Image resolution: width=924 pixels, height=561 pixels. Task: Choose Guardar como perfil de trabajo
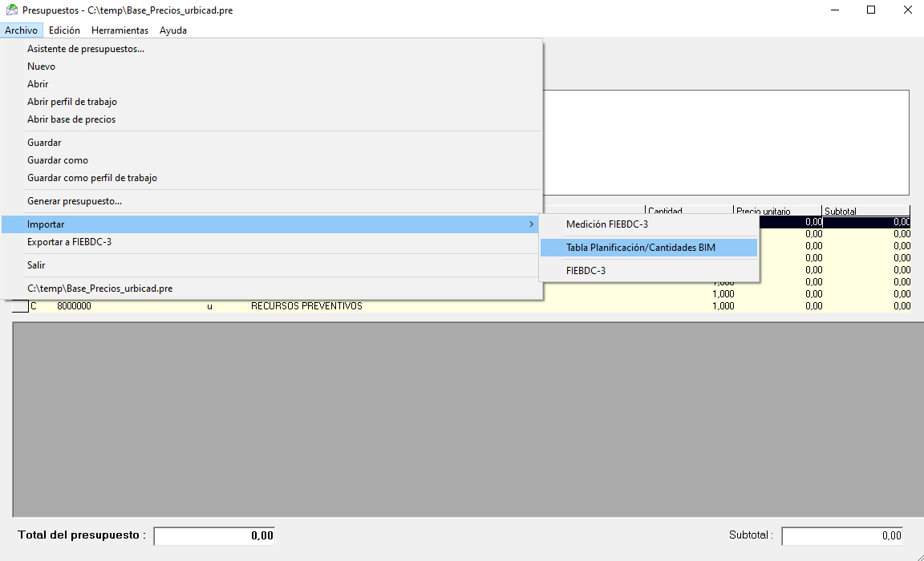(92, 178)
